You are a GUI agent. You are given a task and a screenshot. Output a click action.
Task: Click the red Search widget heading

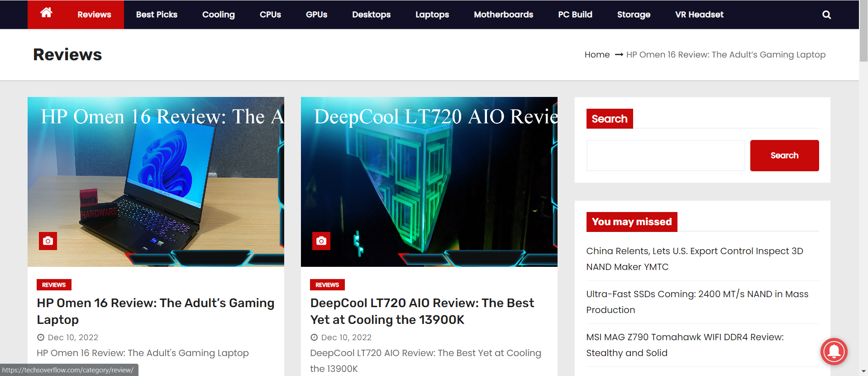610,119
